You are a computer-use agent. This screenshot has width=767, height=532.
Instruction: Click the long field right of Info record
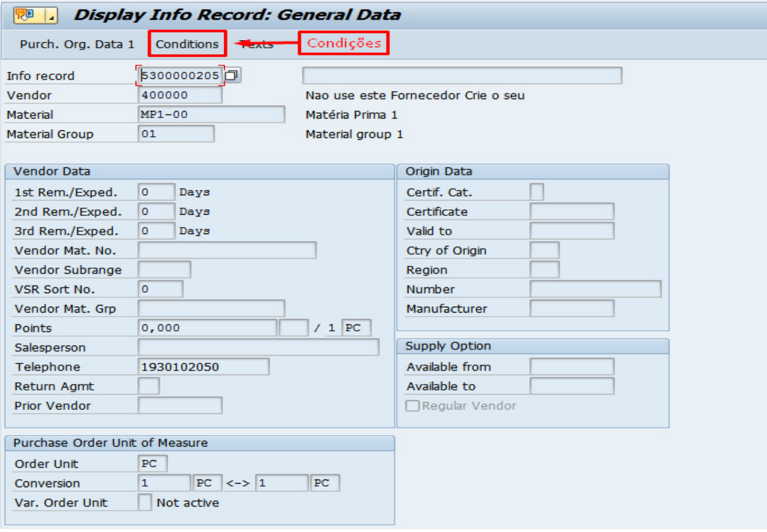[x=462, y=75]
